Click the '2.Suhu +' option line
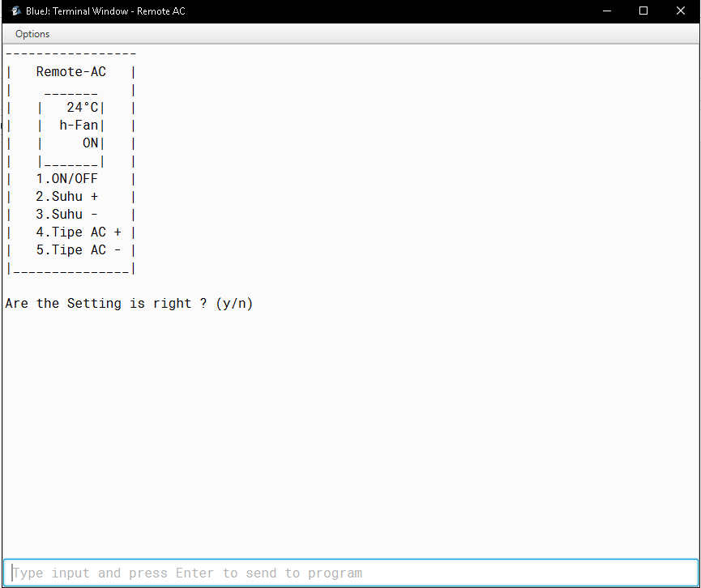 point(66,197)
